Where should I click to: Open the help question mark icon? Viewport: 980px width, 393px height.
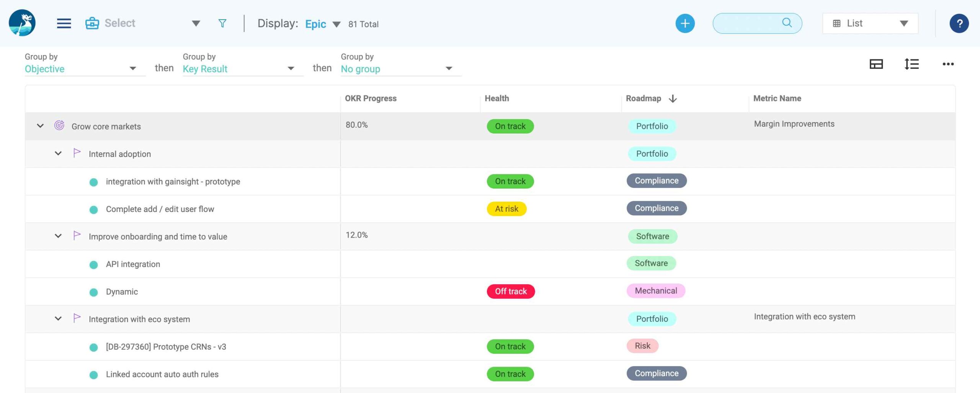959,24
